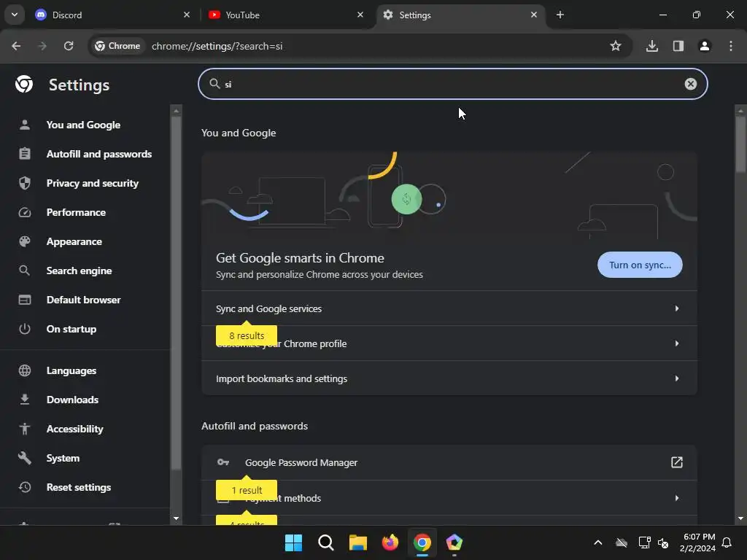Clear the settings search with the X icon
The image size is (747, 560).
[x=690, y=84]
